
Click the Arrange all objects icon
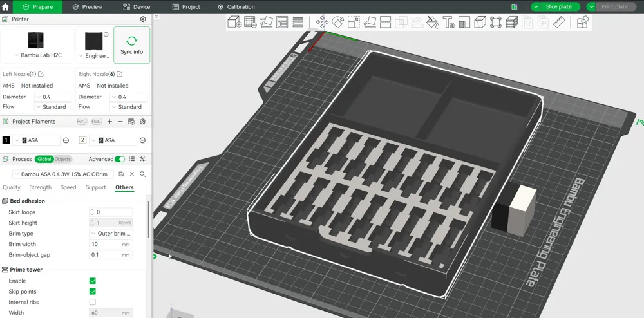click(x=282, y=22)
